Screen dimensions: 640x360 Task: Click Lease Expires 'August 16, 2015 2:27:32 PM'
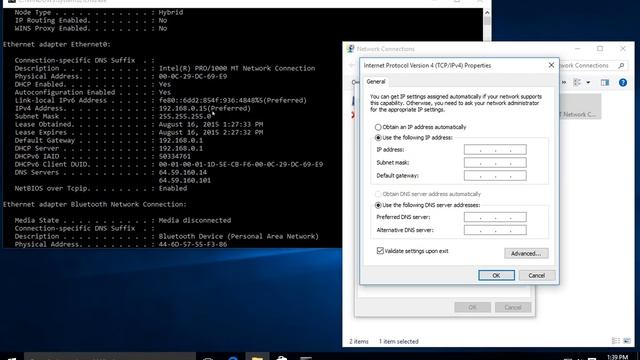211,133
